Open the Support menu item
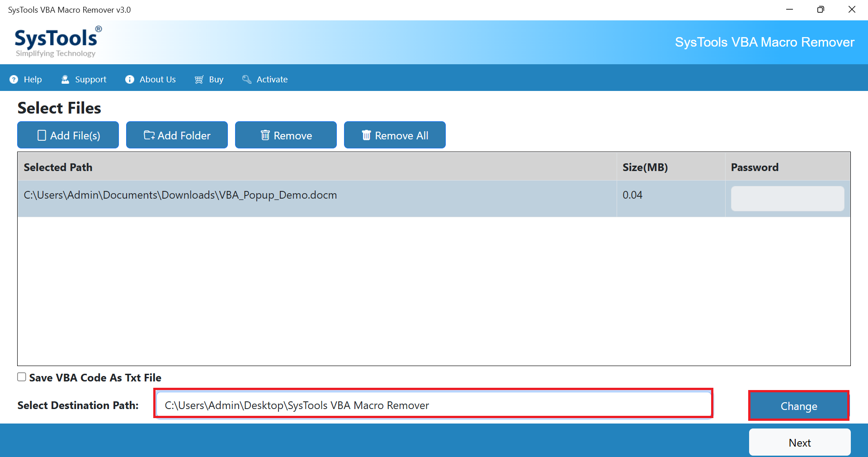Screen dimensions: 868x457 click(84, 80)
